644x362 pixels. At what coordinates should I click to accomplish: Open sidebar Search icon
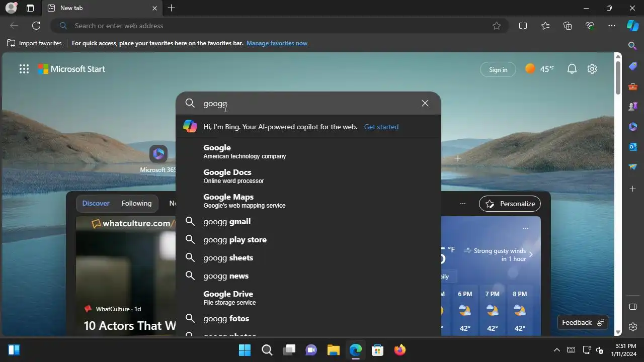(x=633, y=46)
